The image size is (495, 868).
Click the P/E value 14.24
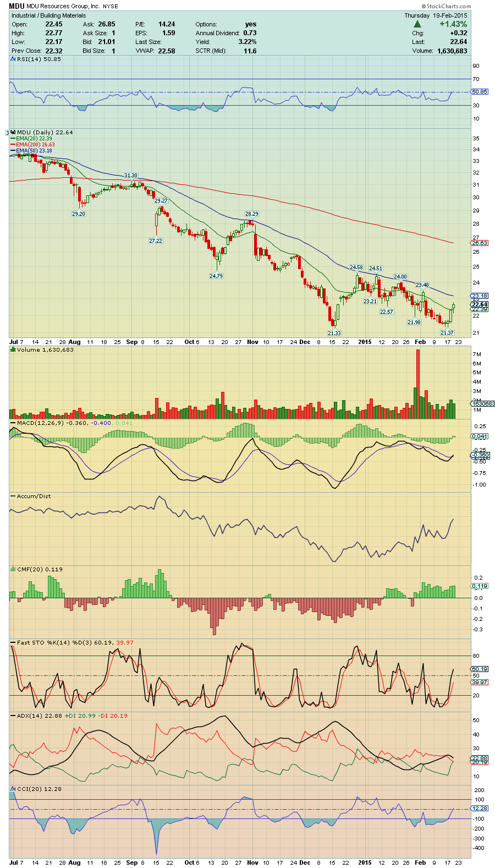tap(167, 24)
